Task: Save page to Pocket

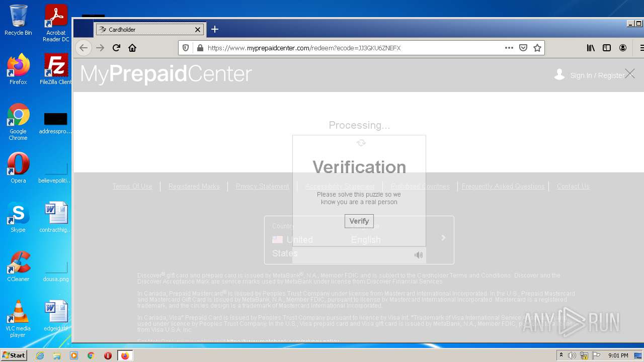Action: tap(523, 48)
